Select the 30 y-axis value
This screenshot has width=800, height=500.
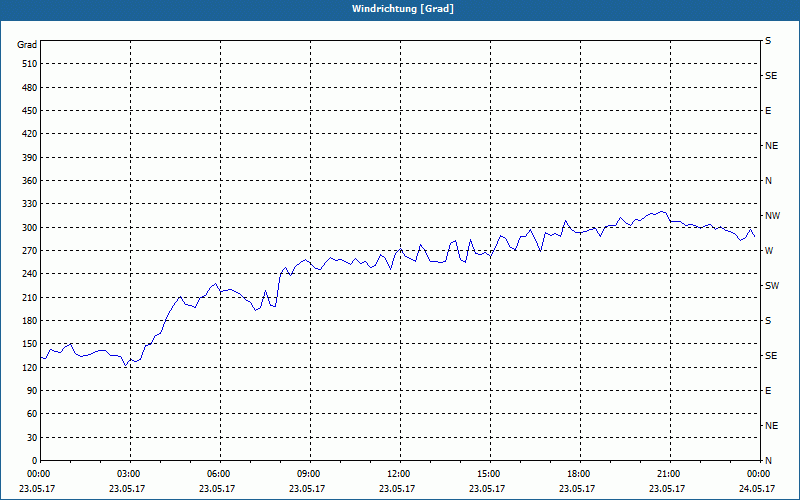(x=32, y=438)
